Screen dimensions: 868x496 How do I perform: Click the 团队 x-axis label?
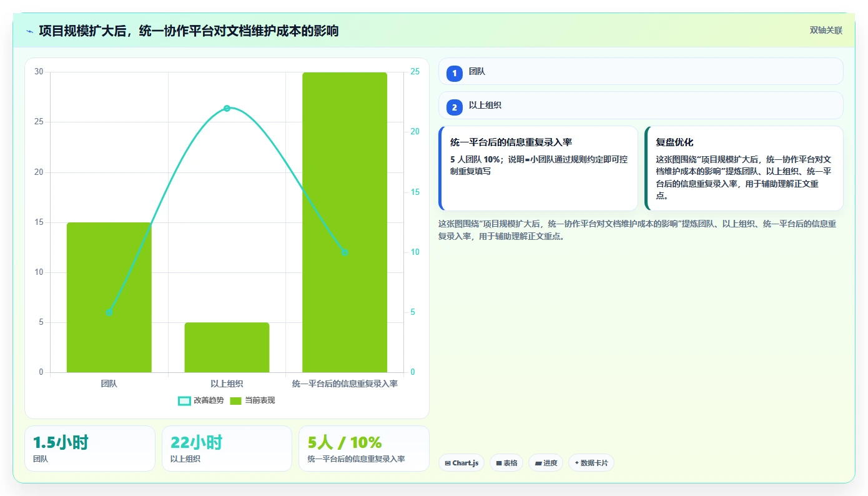(109, 384)
